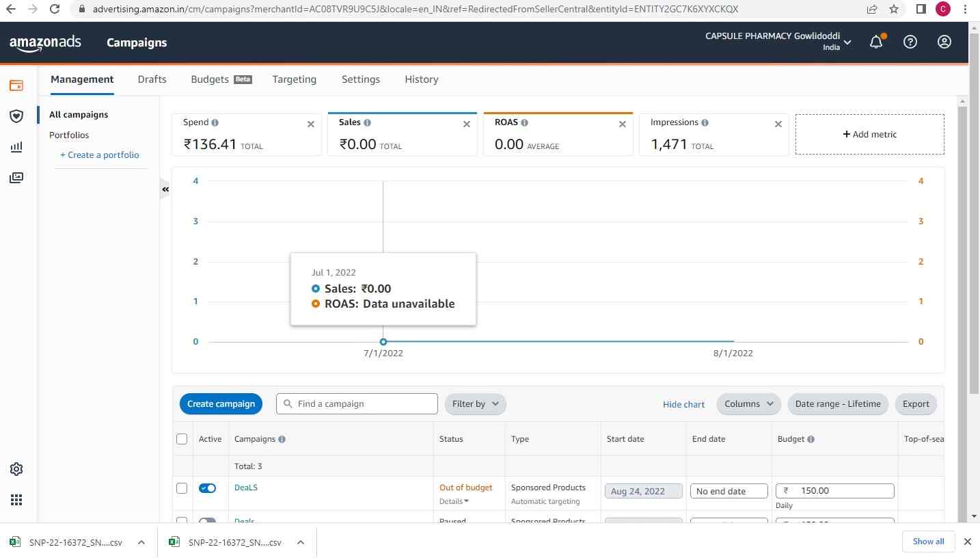Image resolution: width=980 pixels, height=560 pixels.
Task: Check the select-all campaigns checkbox
Action: pos(182,439)
